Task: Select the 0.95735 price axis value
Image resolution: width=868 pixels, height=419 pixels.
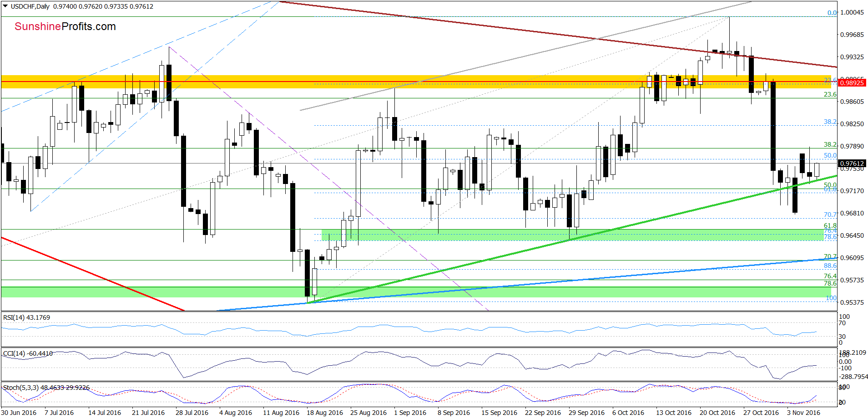Action: click(852, 280)
